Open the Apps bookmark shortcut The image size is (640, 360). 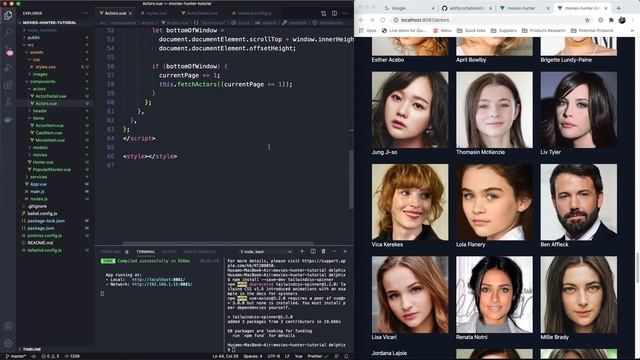click(x=368, y=31)
